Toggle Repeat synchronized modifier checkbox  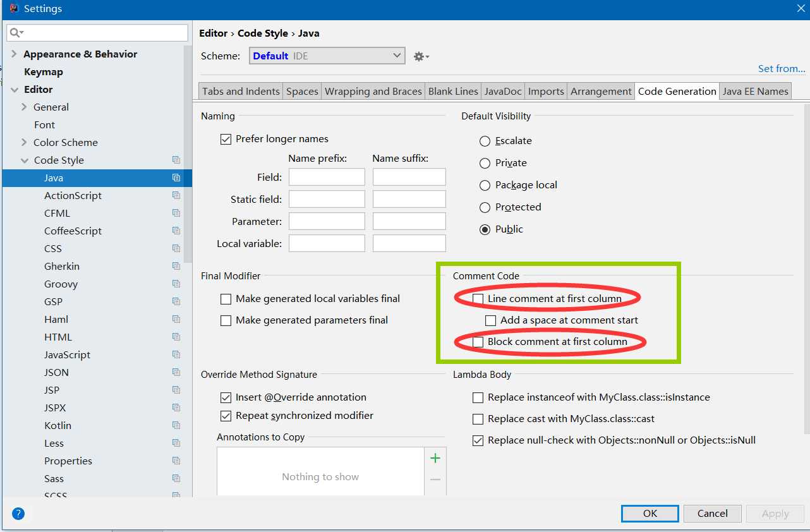pyautogui.click(x=226, y=416)
